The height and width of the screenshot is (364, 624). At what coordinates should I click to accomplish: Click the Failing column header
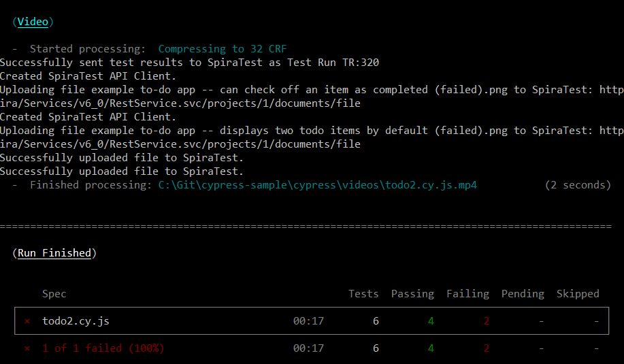(x=467, y=294)
